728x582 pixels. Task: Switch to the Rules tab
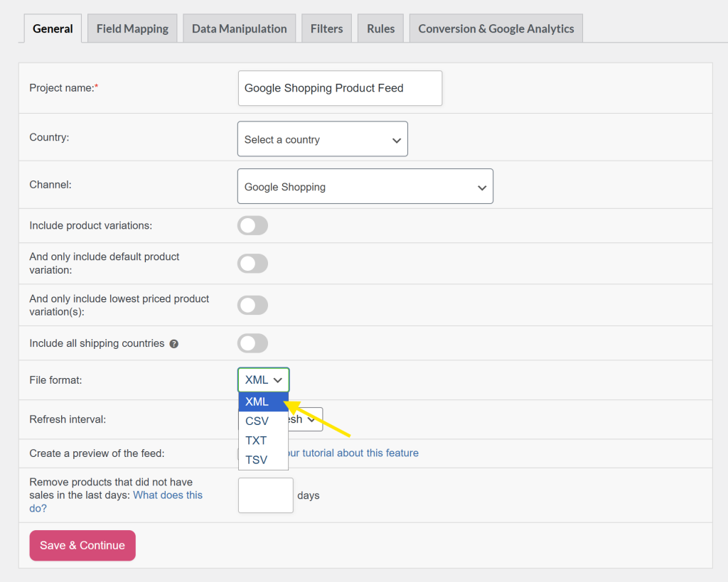380,28
